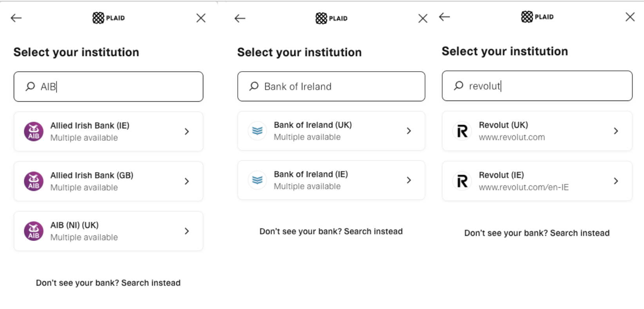Select Allied Irish Bank (IE) institution

(109, 131)
